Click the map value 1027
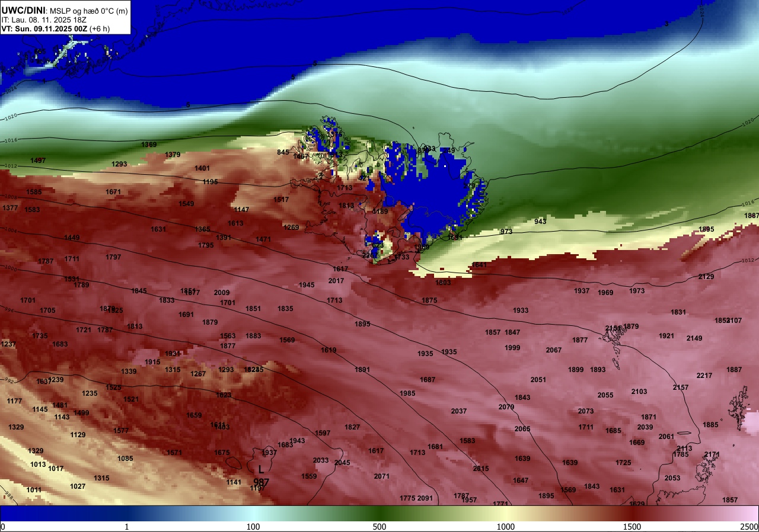Viewport: 759px width, 532px height. (78, 486)
